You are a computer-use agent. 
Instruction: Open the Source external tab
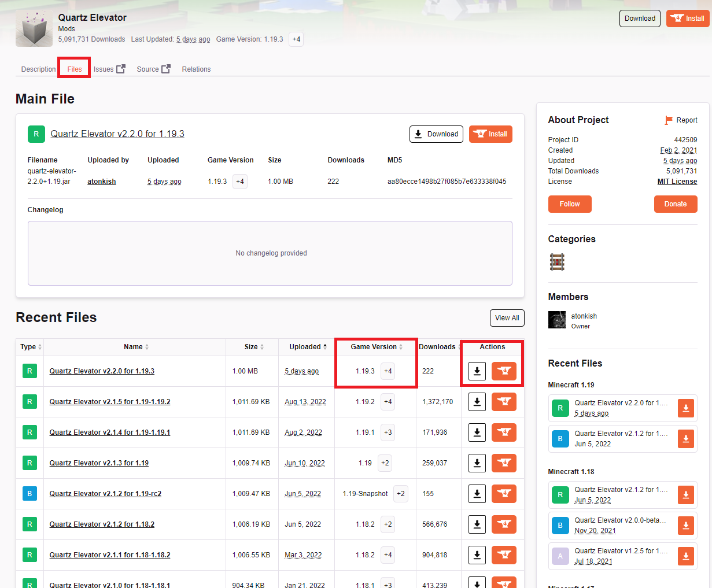(153, 69)
